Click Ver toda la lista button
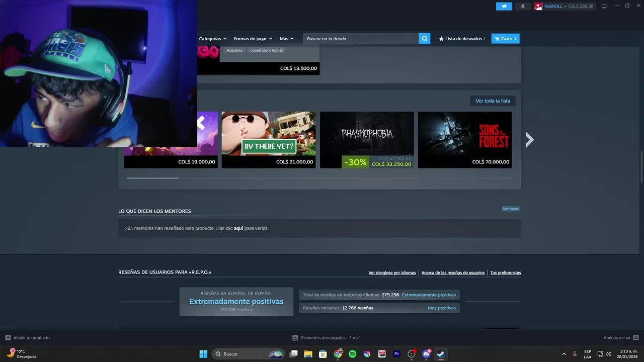Screen dimensions: 644x362 (493, 101)
